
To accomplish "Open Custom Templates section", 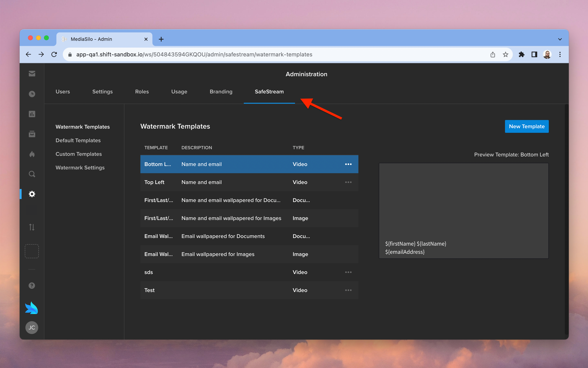I will click(79, 154).
